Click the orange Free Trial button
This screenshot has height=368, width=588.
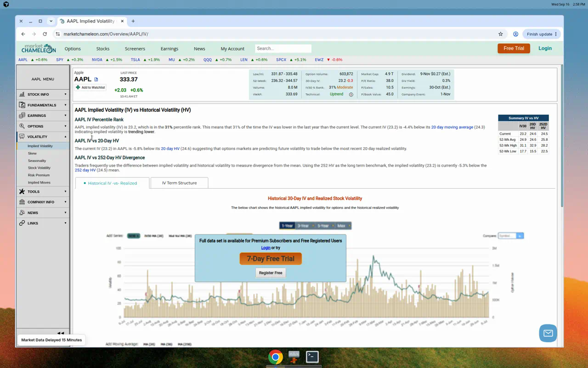tap(514, 48)
